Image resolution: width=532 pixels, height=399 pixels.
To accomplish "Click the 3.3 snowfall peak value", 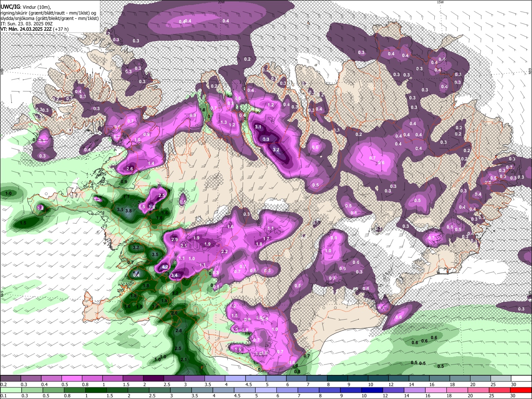I will coord(266,139).
